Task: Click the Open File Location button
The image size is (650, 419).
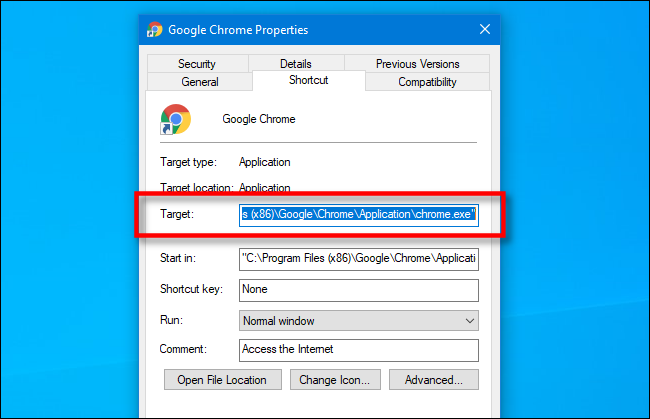Action: coord(223,380)
